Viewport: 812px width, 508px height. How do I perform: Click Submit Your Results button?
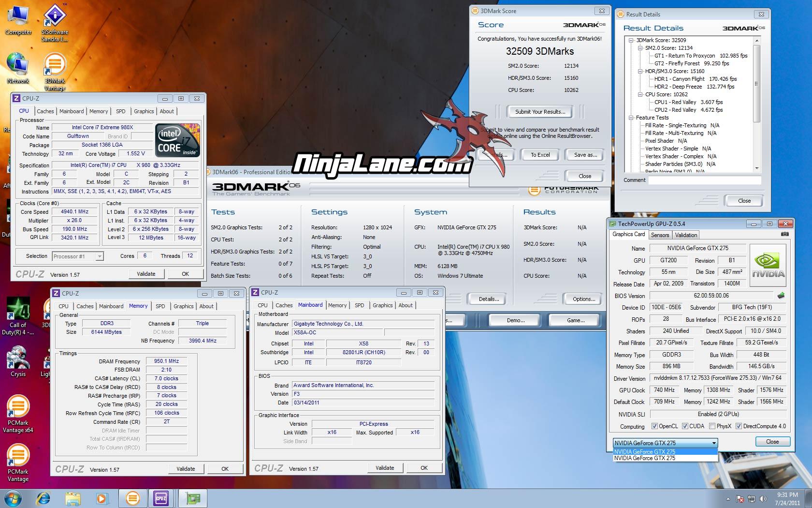(x=540, y=112)
